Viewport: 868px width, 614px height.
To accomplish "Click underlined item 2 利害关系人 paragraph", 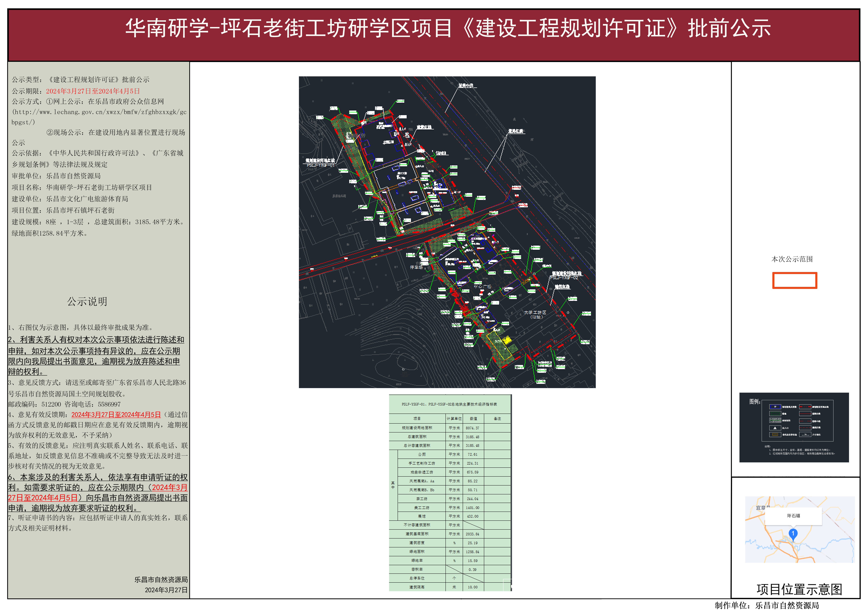I will pos(96,355).
